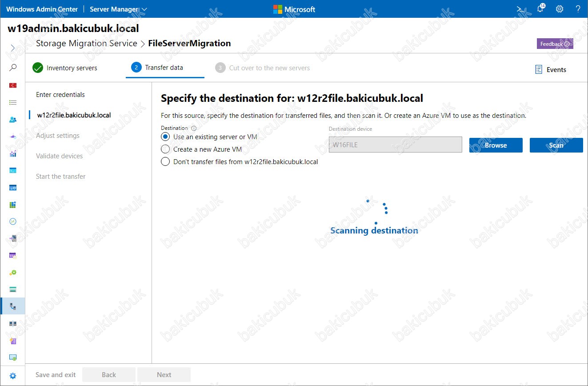The height and width of the screenshot is (386, 588).
Task: Open the search tools magnifier icon
Action: pos(13,68)
